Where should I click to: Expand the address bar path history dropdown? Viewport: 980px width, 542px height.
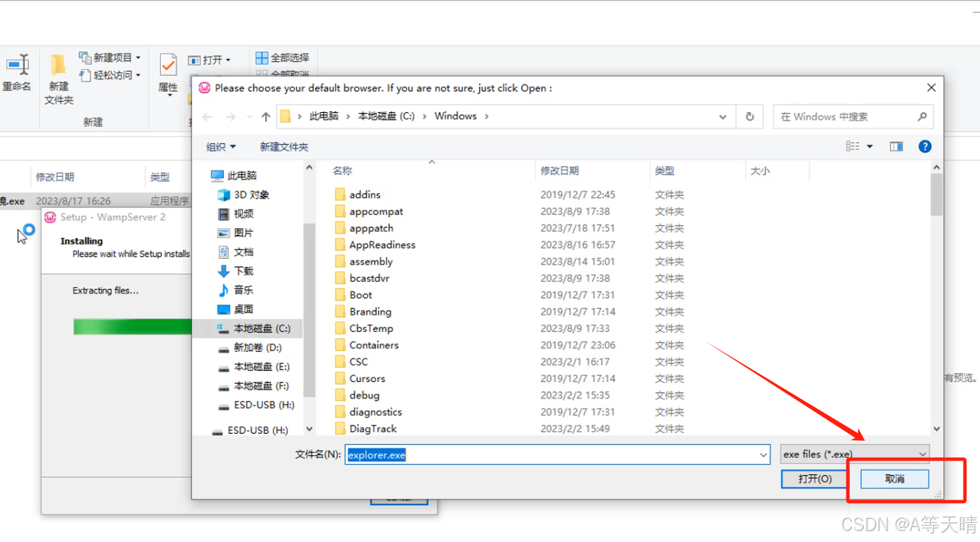723,117
